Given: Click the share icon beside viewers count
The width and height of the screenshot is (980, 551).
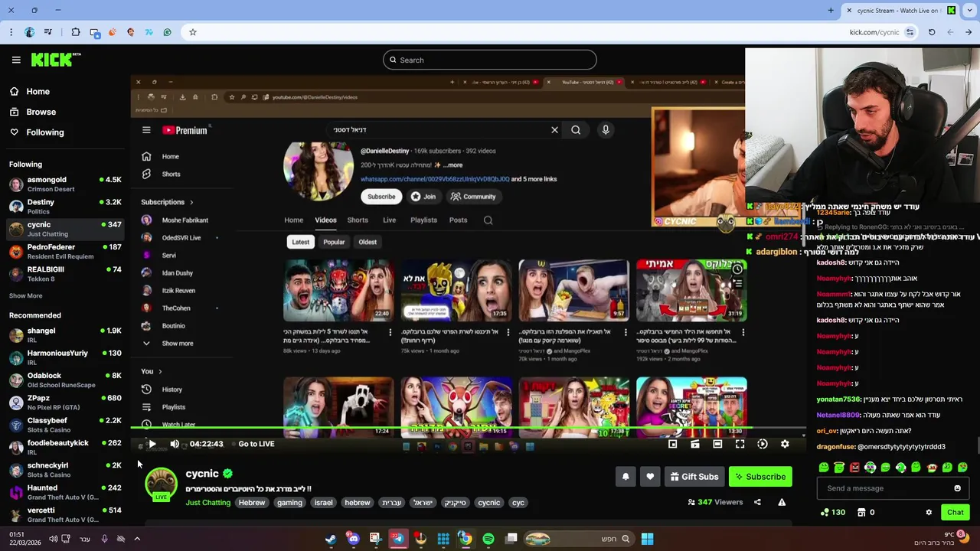Looking at the screenshot, I should 757,502.
